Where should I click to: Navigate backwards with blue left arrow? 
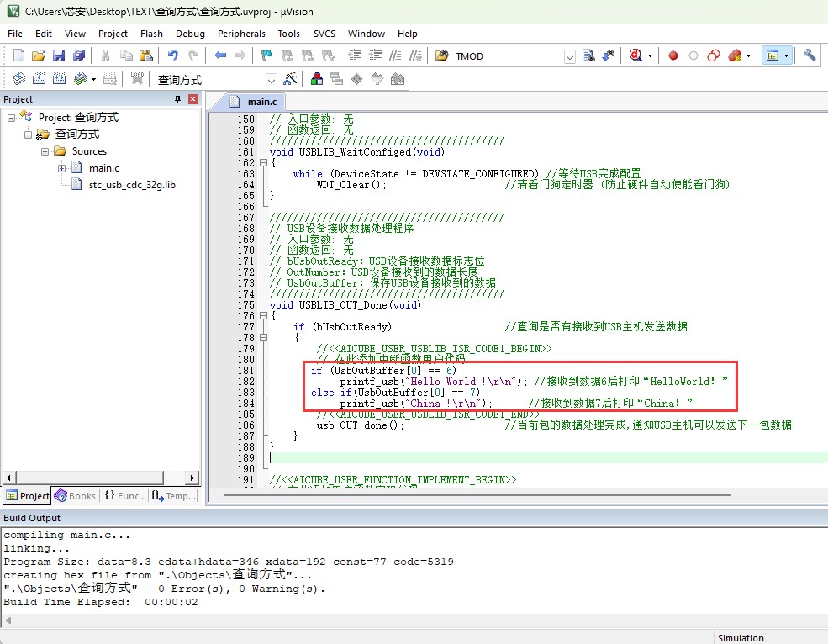[220, 55]
